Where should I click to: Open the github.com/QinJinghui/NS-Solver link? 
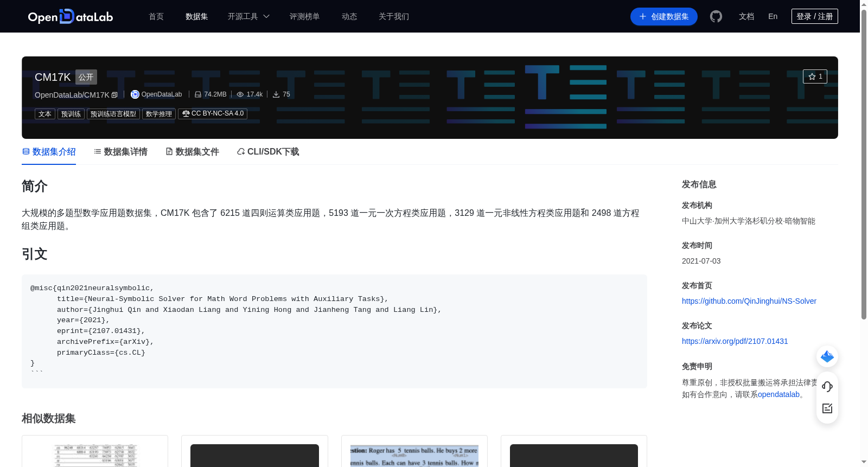[x=749, y=301]
